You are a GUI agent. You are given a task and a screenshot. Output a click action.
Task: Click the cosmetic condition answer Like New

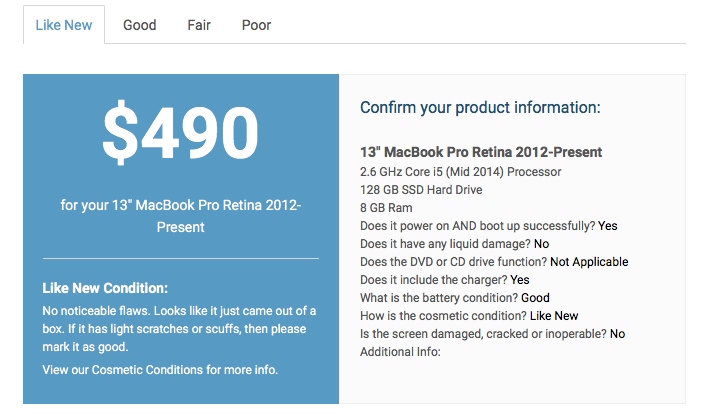tap(554, 316)
